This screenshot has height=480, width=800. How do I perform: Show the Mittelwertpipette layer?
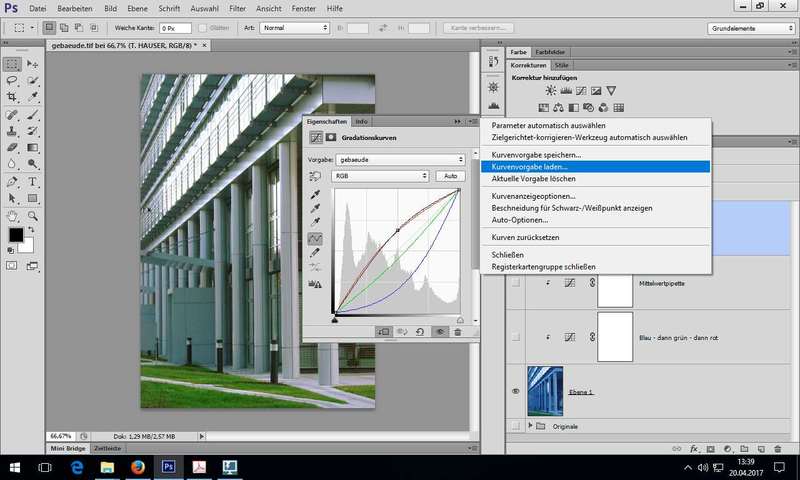(x=516, y=285)
